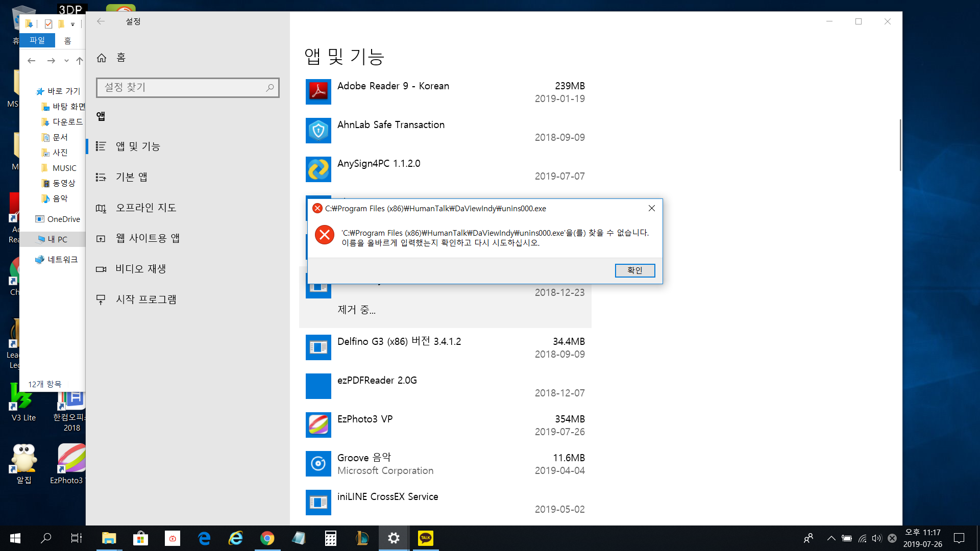Open 시작 프로그램 settings page

tap(188, 299)
